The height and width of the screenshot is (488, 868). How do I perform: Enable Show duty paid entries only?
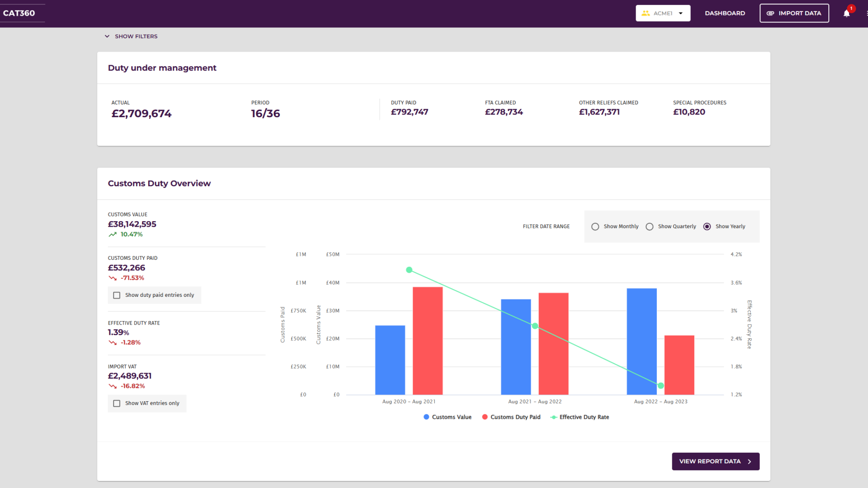pyautogui.click(x=117, y=295)
